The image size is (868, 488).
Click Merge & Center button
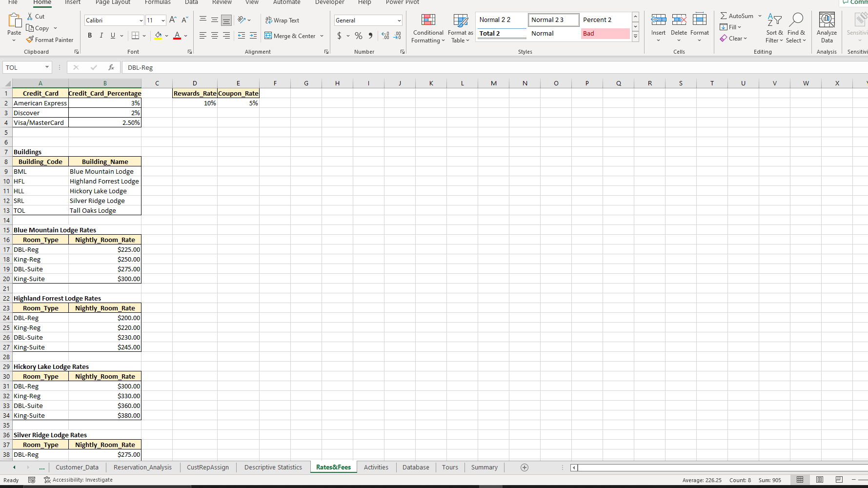point(290,36)
